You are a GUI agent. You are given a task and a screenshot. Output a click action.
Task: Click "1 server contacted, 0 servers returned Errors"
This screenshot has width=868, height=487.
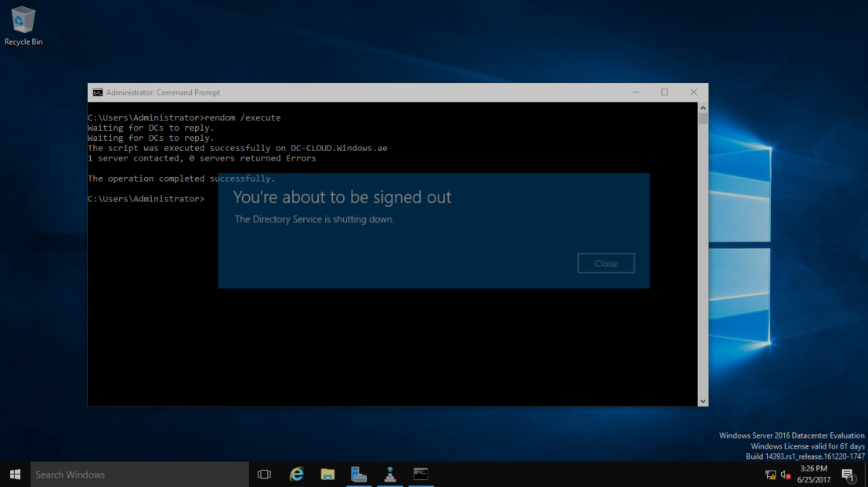click(x=201, y=158)
